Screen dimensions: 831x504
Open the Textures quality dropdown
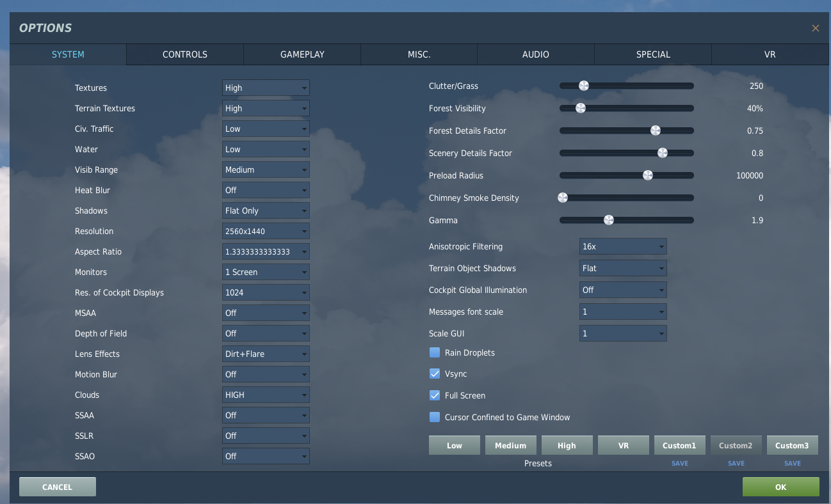266,88
